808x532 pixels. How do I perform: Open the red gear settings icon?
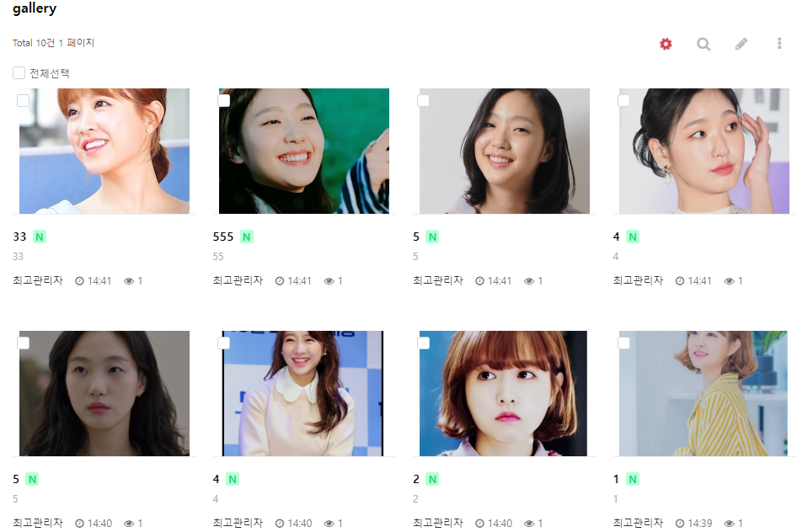[x=666, y=45]
